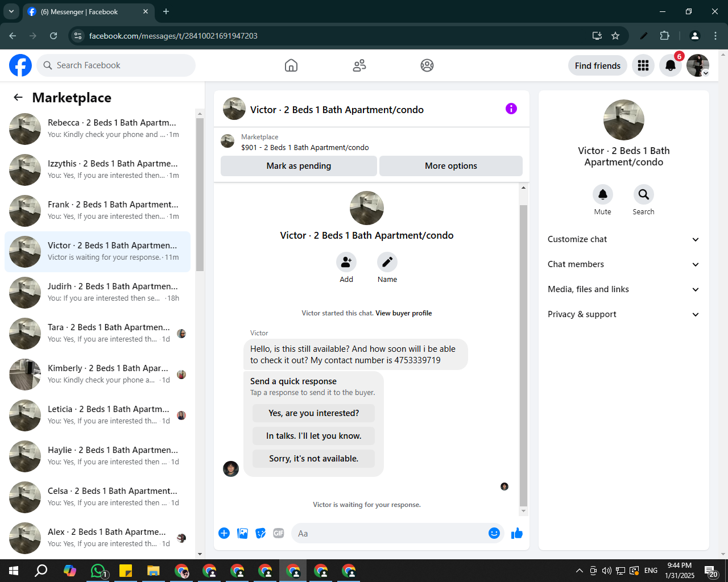This screenshot has width=728, height=582.
Task: Click the ENG language indicator
Action: (x=651, y=571)
